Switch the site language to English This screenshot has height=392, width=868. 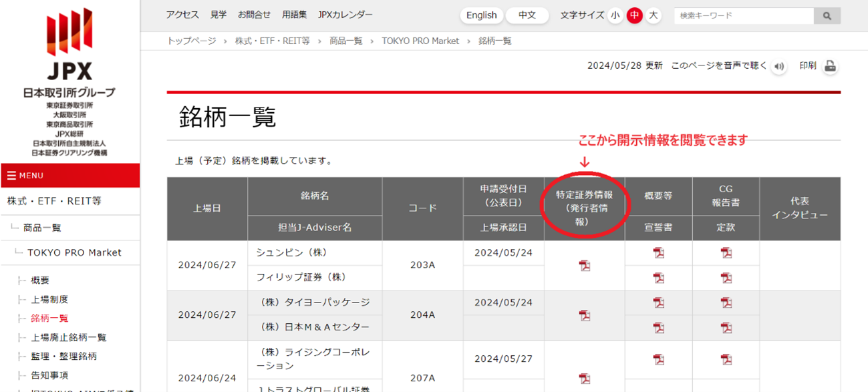click(481, 15)
